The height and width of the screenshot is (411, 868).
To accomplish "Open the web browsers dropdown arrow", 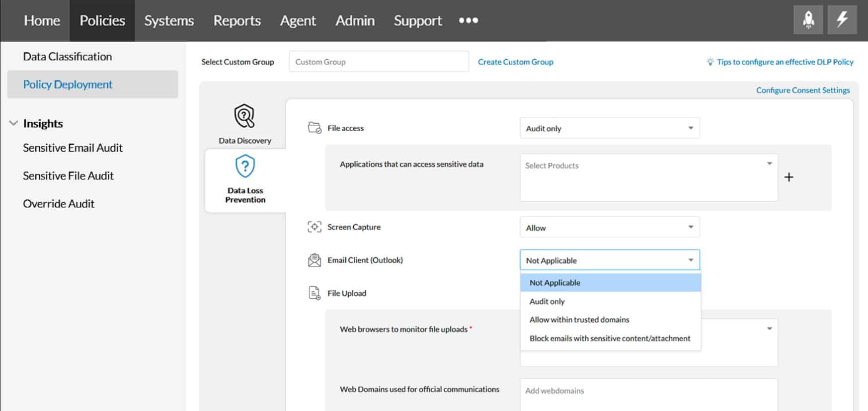I will pyautogui.click(x=769, y=329).
